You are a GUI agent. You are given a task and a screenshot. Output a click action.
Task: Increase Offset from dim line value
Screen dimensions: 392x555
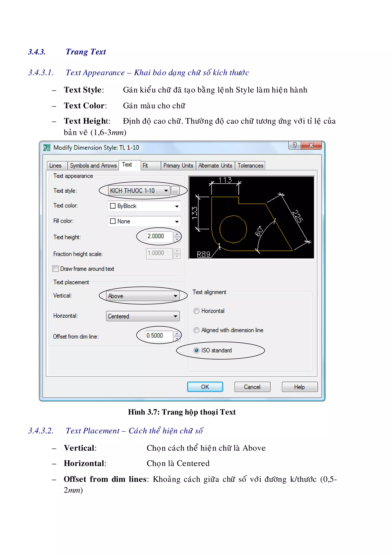coord(177,334)
